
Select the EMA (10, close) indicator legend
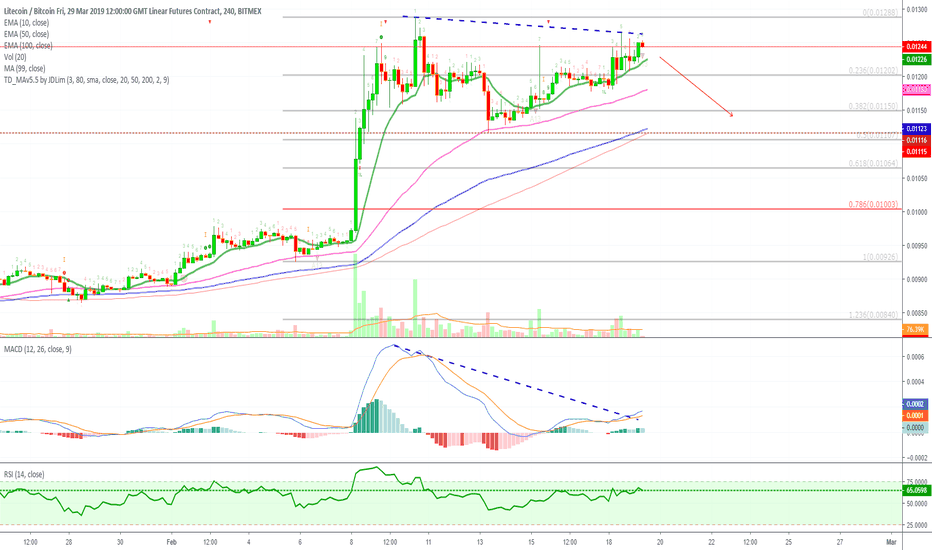[x=26, y=23]
